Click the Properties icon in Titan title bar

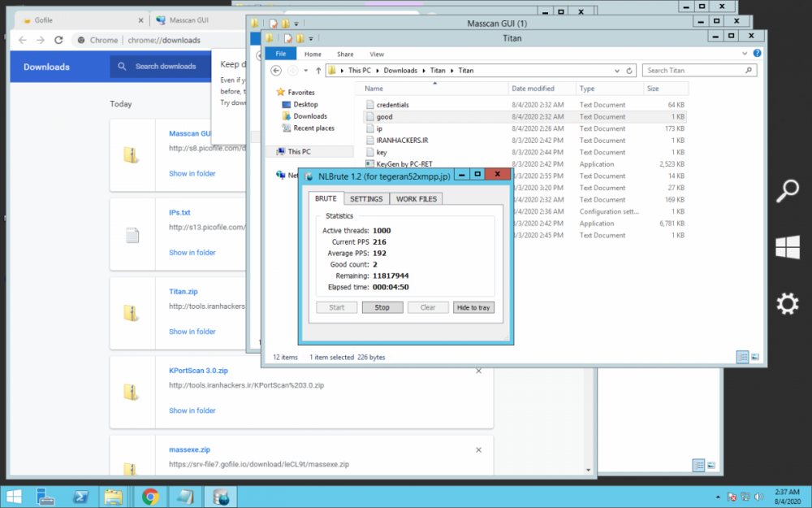pos(288,38)
